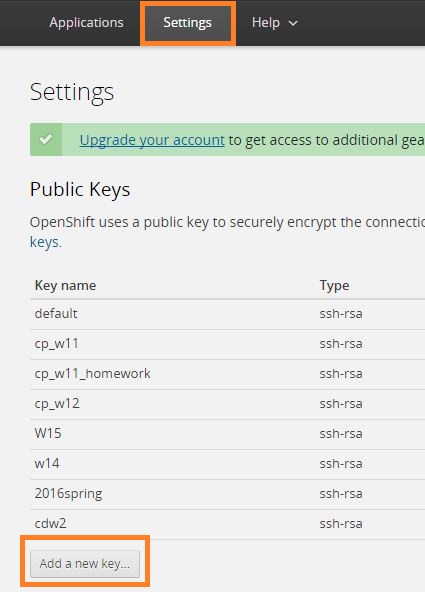Image resolution: width=425 pixels, height=592 pixels.
Task: Select the Settings tab
Action: click(188, 23)
